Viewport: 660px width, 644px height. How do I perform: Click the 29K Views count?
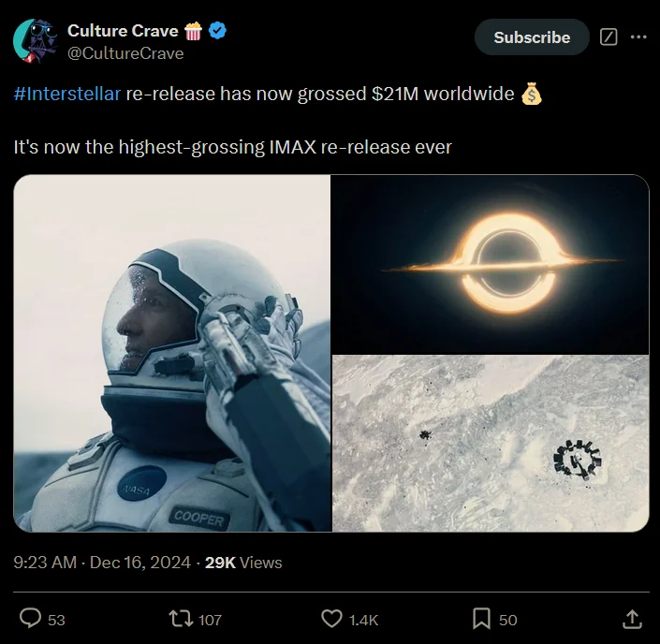click(x=243, y=563)
